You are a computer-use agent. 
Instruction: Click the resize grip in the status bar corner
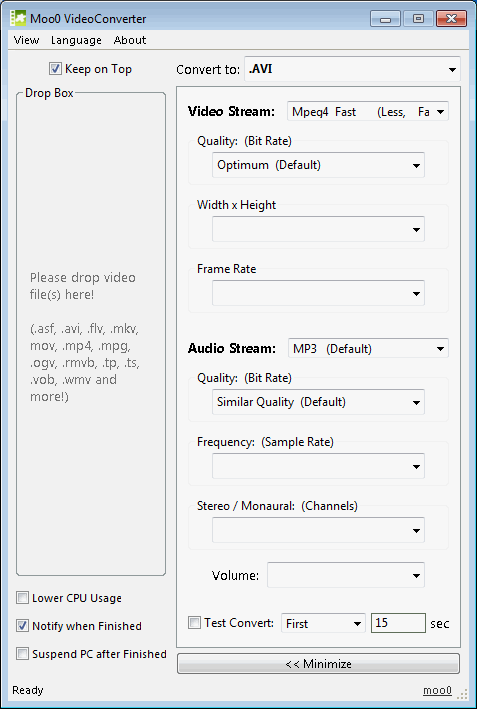[463, 694]
